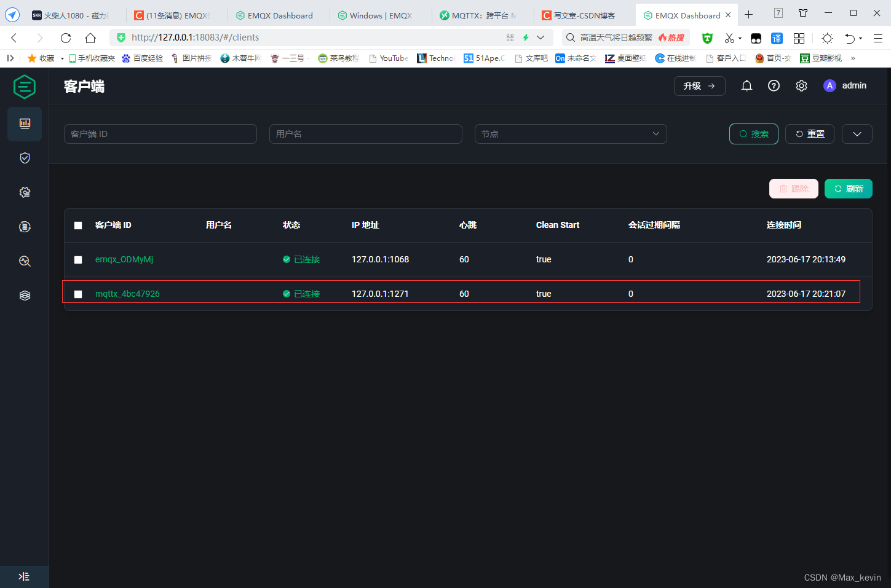Open the translate extension icon
The height and width of the screenshot is (588, 891).
(777, 38)
